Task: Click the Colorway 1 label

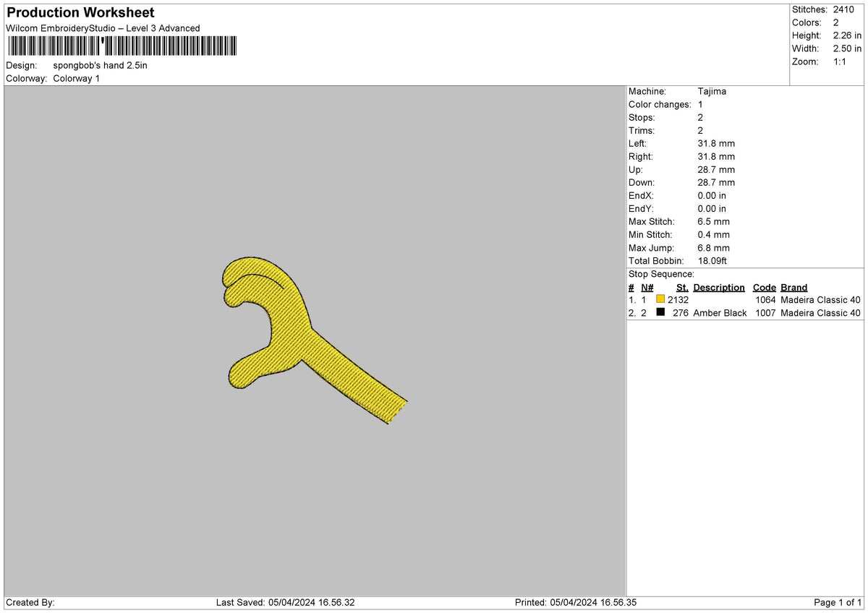Action: point(76,78)
